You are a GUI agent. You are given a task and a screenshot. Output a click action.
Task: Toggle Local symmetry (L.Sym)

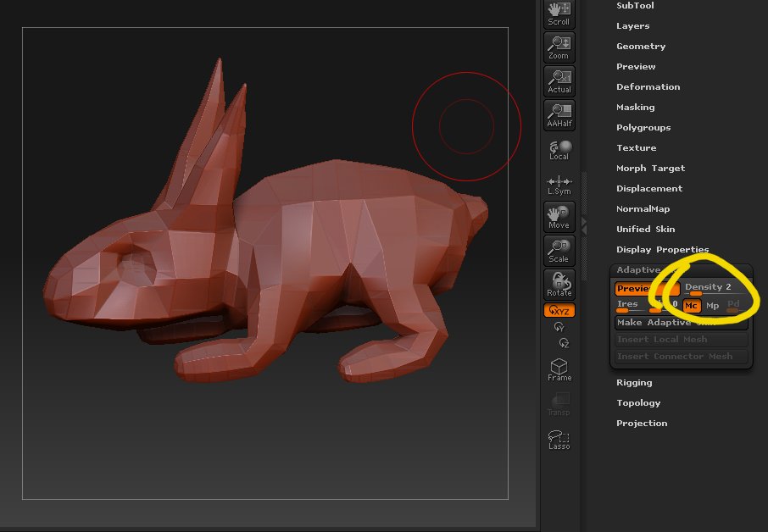(x=559, y=185)
